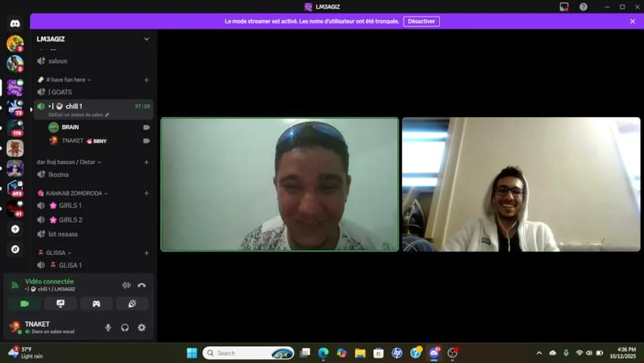Add channel to have fun here category
This screenshot has height=363, width=644.
pos(147,80)
